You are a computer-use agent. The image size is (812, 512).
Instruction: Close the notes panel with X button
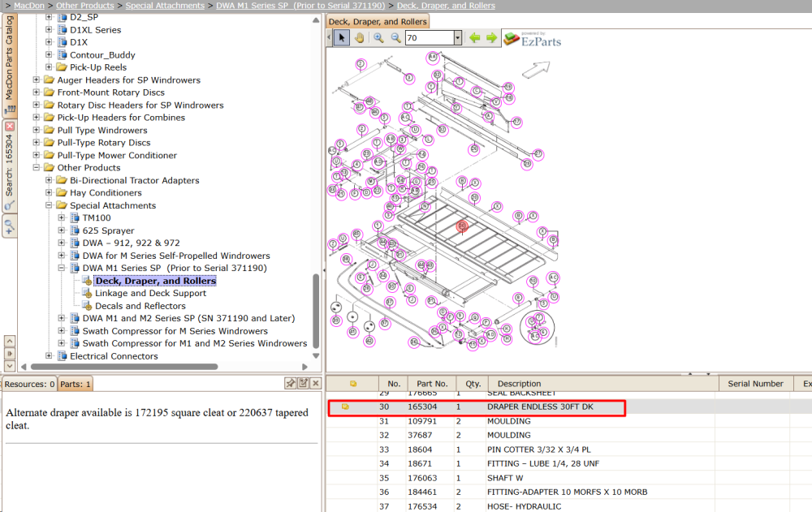click(x=316, y=383)
